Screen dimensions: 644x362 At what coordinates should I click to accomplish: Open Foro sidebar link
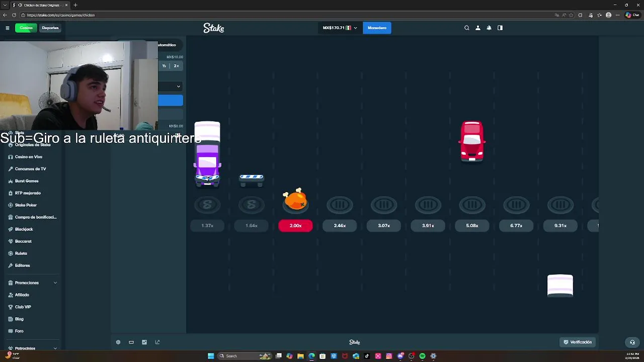pos(19,331)
